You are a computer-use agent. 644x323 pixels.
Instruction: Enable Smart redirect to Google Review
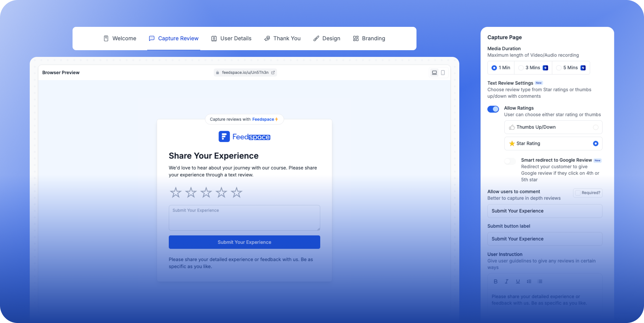pyautogui.click(x=510, y=161)
